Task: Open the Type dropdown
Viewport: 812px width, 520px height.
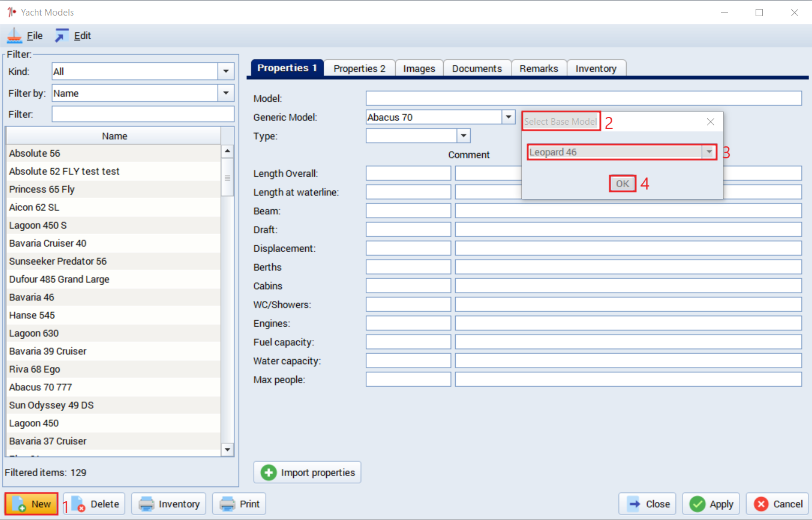Action: pos(463,136)
